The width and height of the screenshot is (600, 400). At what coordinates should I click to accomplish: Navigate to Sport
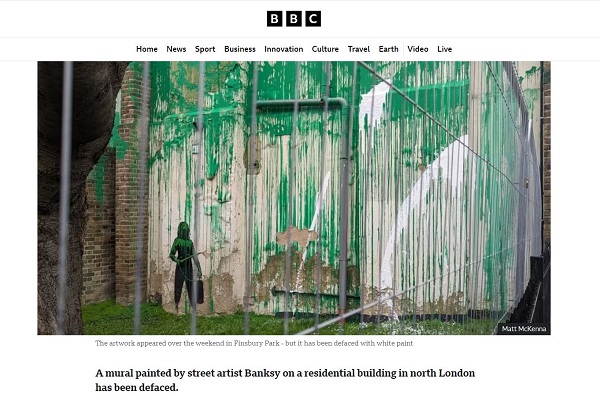click(205, 49)
